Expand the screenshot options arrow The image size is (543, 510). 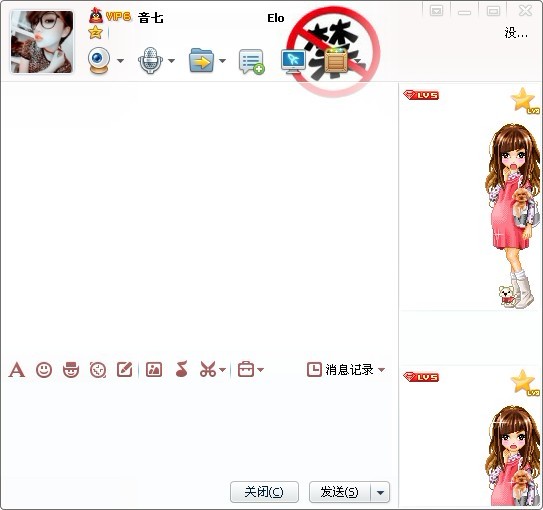(222, 370)
